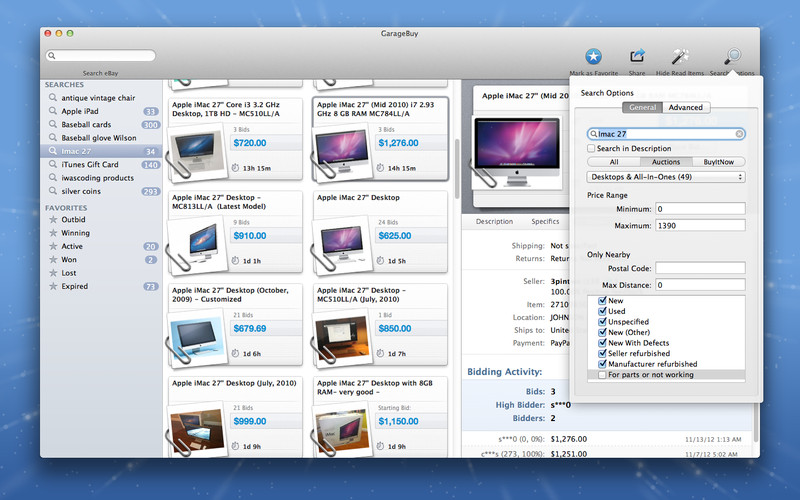Screen dimensions: 800x500
Task: Click 24 Bids label on $625.00 listing
Action: pyautogui.click(x=388, y=222)
